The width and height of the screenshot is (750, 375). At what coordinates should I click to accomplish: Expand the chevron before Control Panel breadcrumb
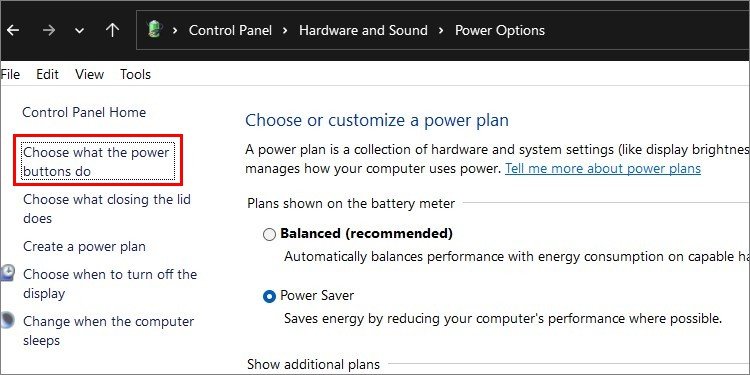click(175, 31)
